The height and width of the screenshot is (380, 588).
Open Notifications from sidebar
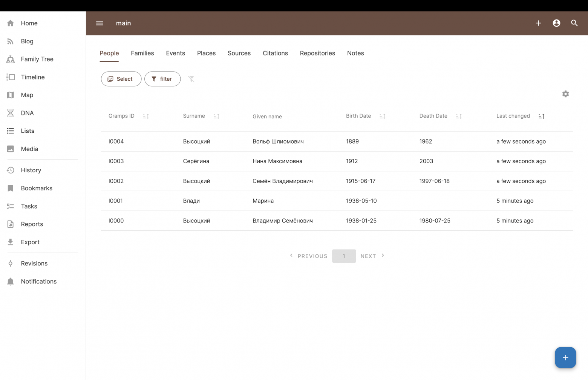[39, 282]
